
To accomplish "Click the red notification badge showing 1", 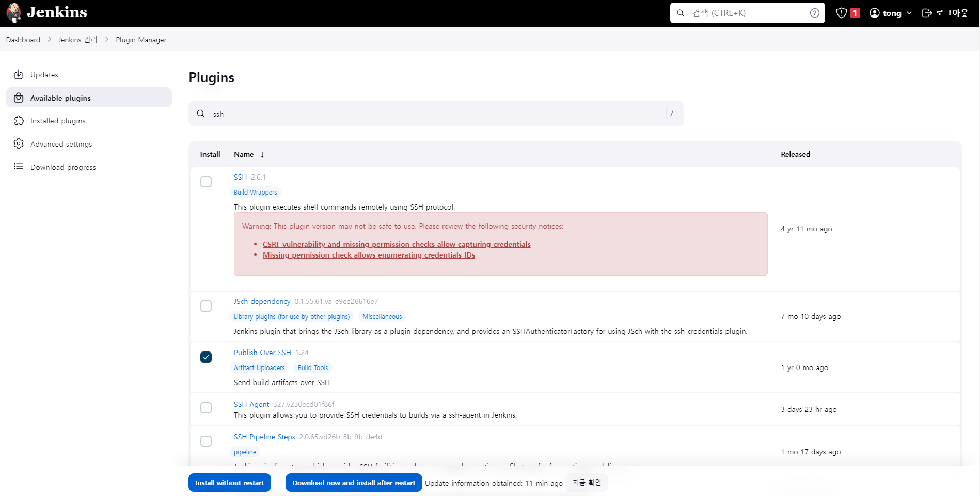I will (855, 13).
